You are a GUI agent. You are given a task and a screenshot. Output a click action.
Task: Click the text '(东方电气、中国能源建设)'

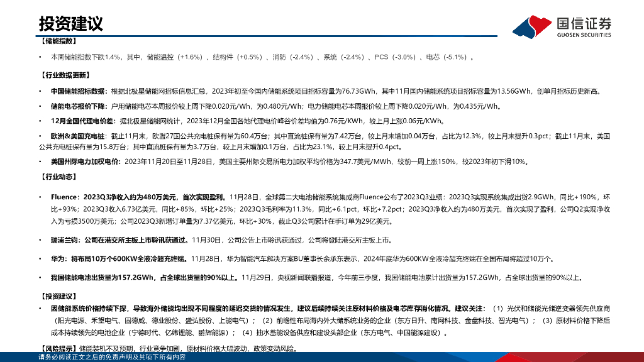point(401,333)
